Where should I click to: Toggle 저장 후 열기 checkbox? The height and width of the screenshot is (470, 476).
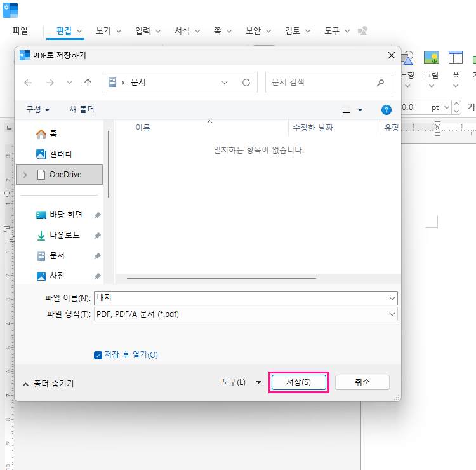click(x=98, y=355)
